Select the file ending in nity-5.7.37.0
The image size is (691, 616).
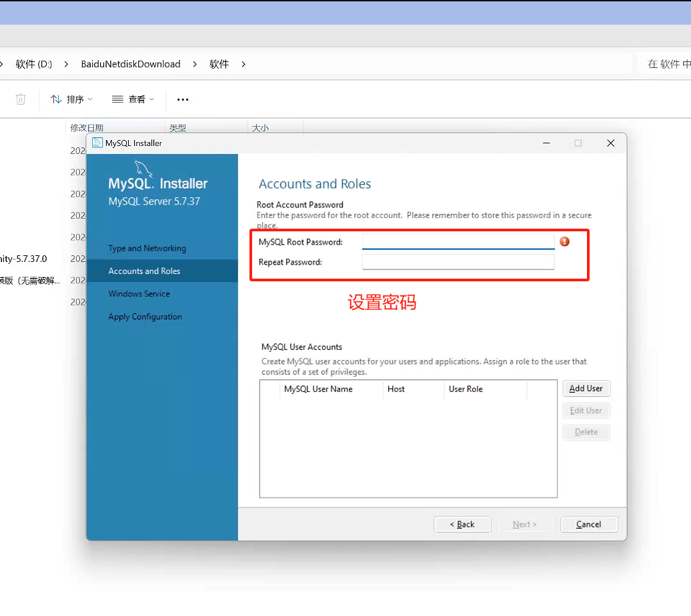23,259
